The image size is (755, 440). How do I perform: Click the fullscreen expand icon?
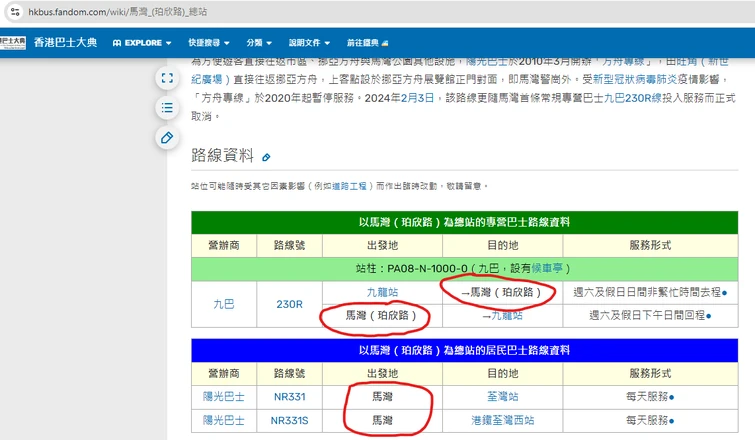tap(167, 78)
